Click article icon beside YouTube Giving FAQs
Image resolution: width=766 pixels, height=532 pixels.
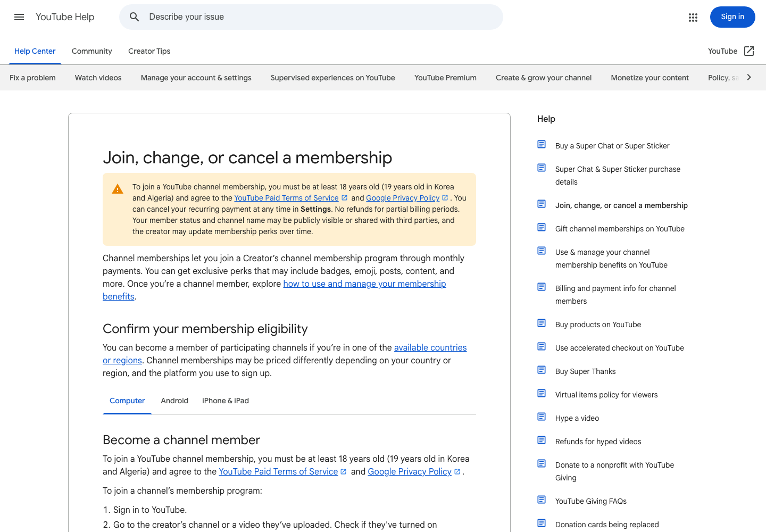coord(542,500)
